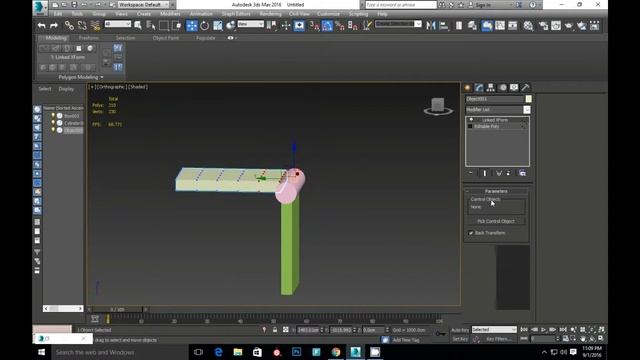Open the Display command panel tab

(514, 88)
